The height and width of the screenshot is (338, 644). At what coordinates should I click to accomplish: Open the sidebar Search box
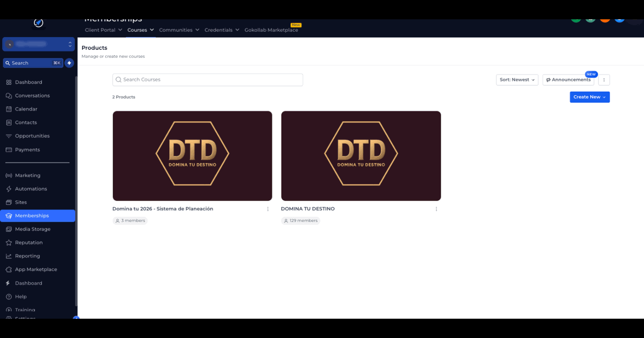click(x=33, y=63)
